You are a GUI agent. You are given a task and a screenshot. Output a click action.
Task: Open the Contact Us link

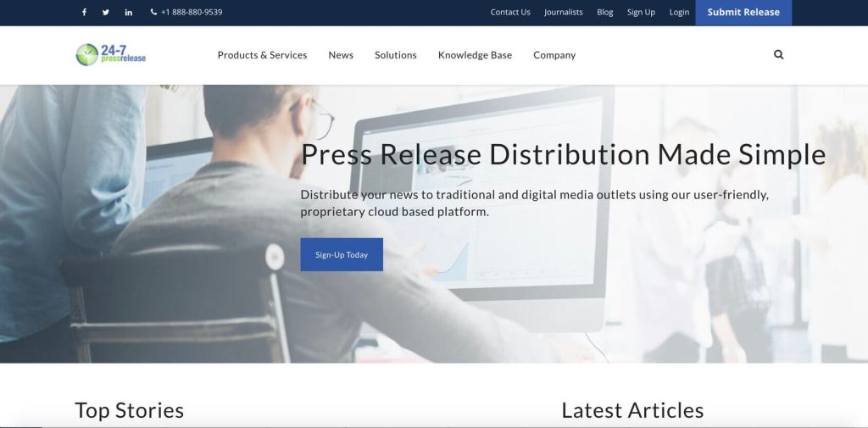509,12
